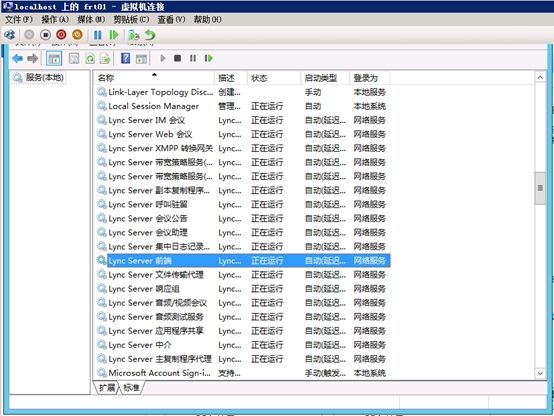Select the highlighted Lync Server 前端 service

pyautogui.click(x=242, y=260)
